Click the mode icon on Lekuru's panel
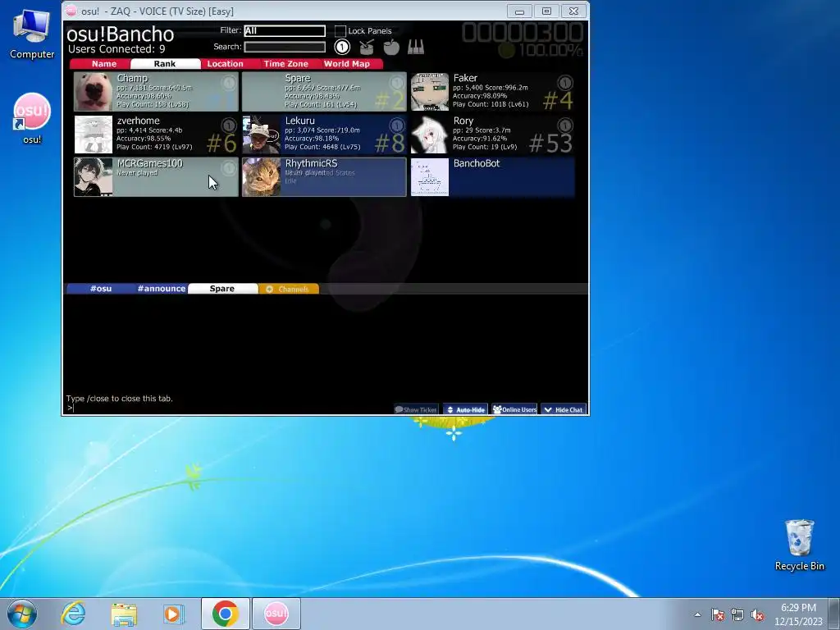The image size is (840, 630). pyautogui.click(x=397, y=126)
